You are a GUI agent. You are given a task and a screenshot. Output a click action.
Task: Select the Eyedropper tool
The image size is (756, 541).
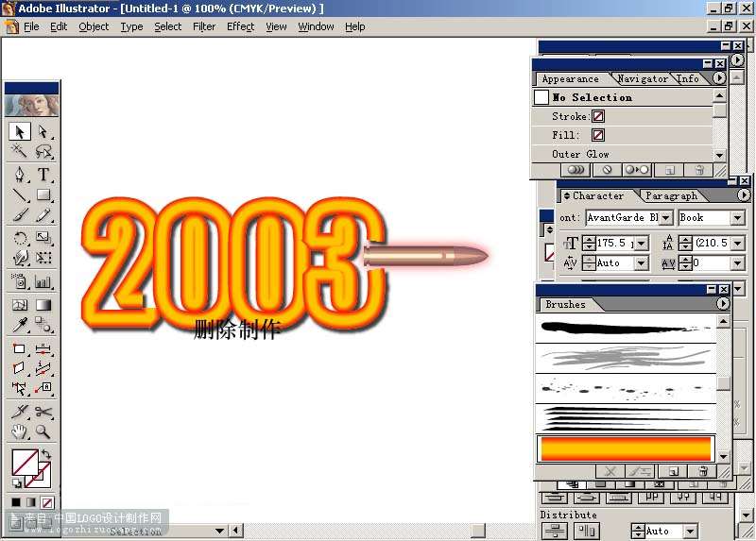coord(20,325)
